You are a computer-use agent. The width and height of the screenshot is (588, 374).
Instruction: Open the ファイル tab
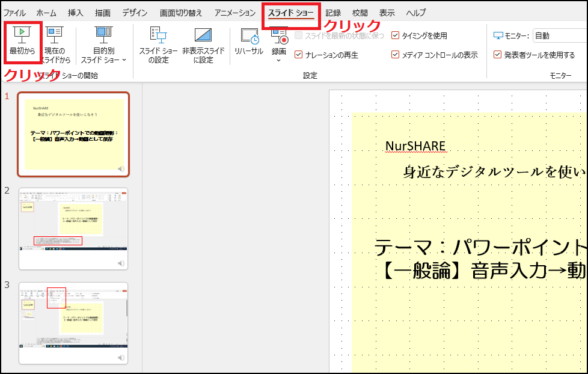14,13
